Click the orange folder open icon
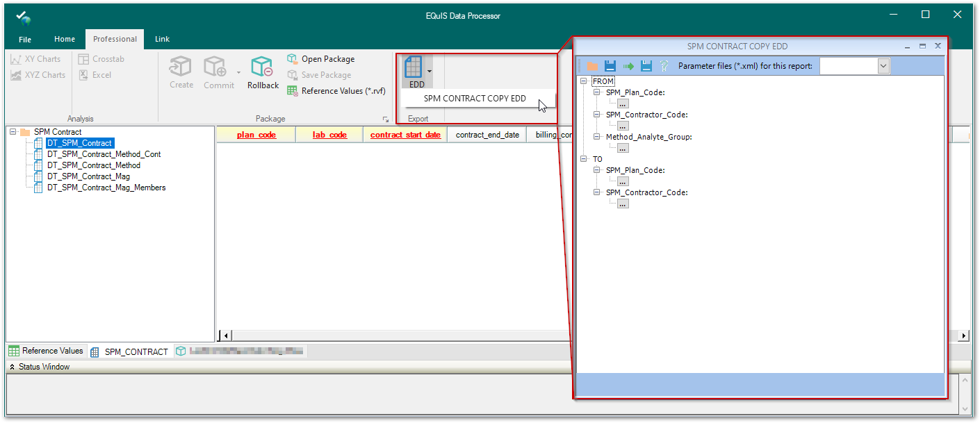This screenshot has height=423, width=980. (x=592, y=66)
